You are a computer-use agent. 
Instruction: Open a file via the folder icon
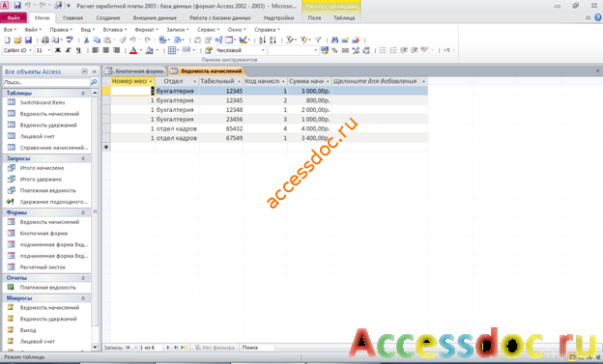coord(17,40)
